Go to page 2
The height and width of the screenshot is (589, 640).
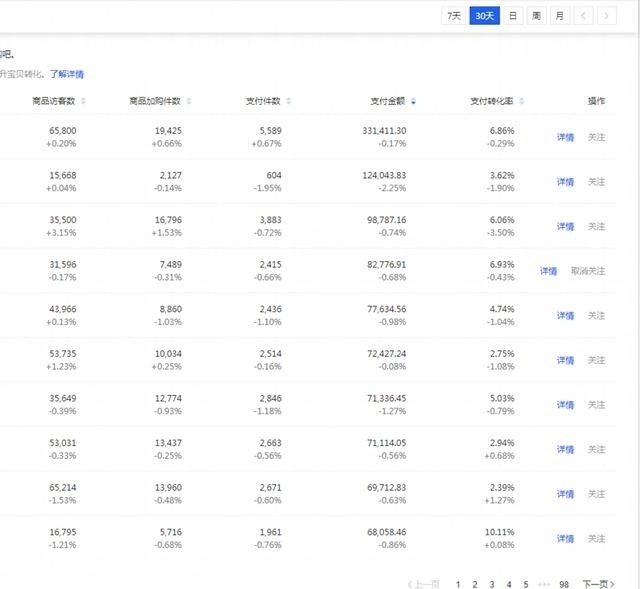(475, 585)
